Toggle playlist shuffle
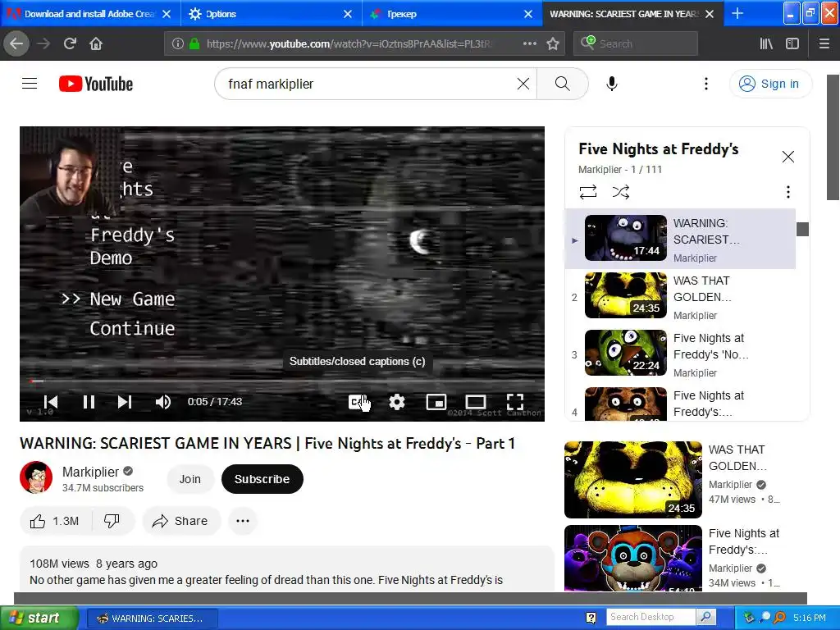840x630 pixels. [x=621, y=192]
